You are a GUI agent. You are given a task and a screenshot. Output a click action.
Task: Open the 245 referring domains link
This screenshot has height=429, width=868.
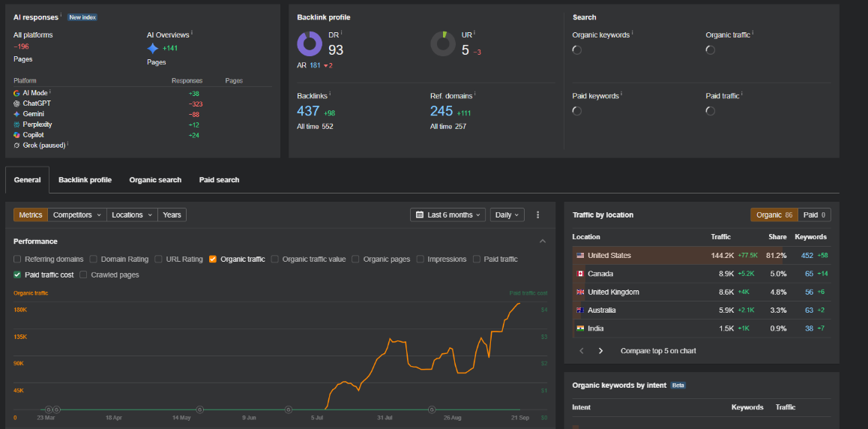[441, 111]
